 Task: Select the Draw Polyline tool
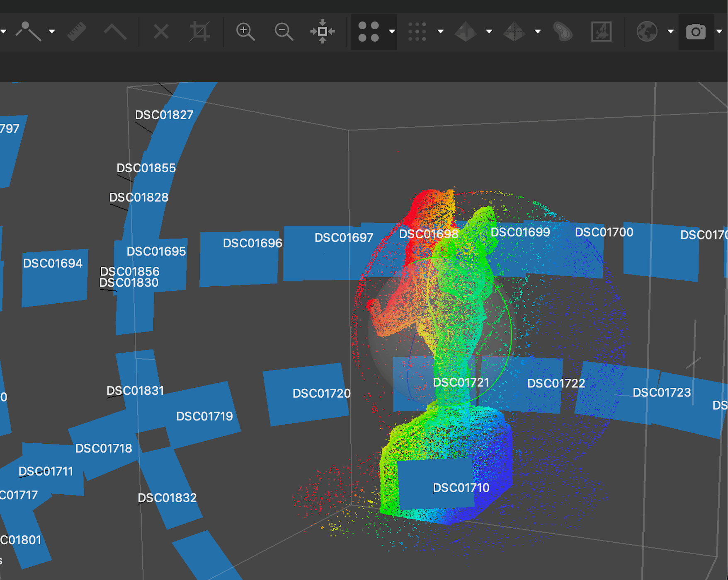(x=28, y=31)
